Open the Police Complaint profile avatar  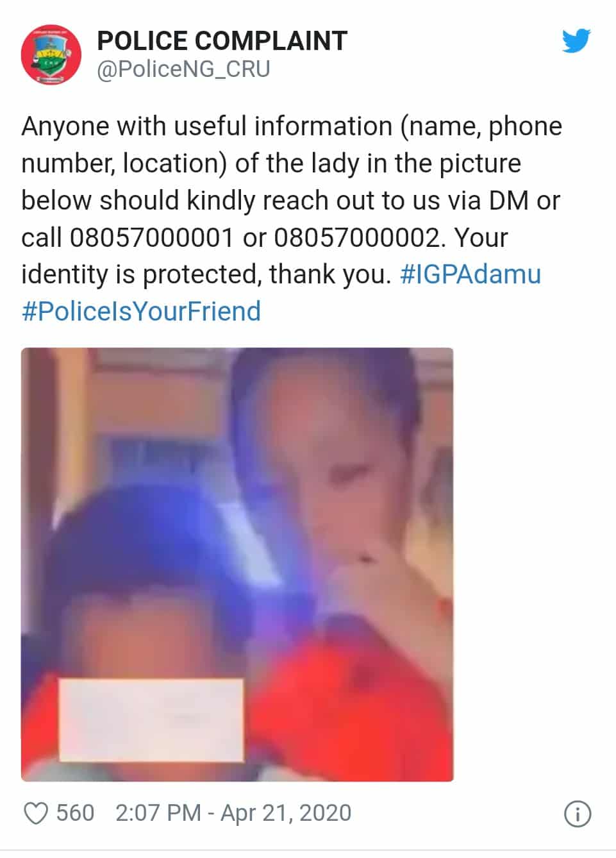click(x=51, y=54)
